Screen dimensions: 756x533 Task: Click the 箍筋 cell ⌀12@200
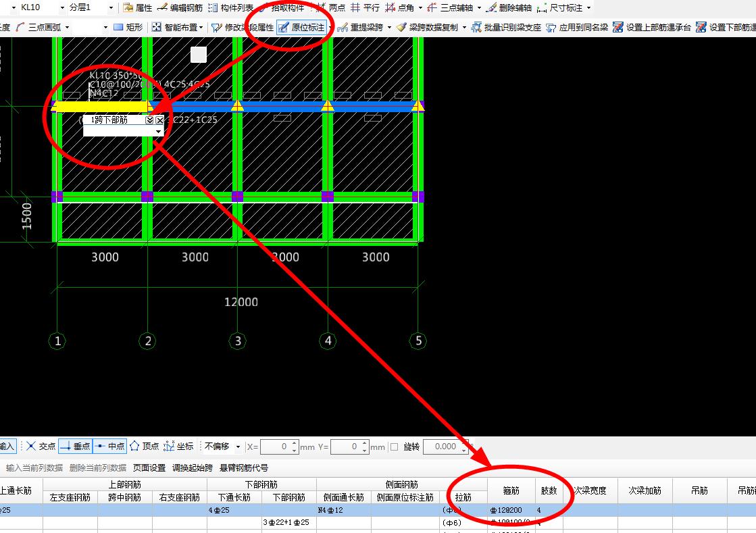pyautogui.click(x=511, y=510)
